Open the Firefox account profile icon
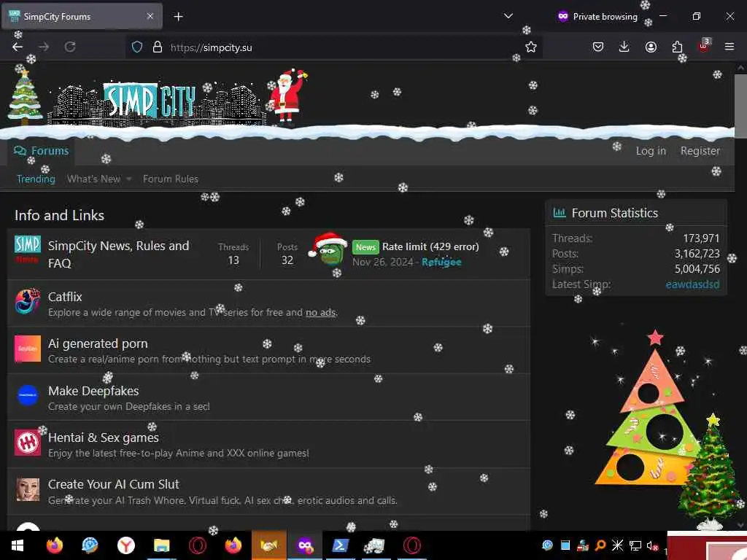The width and height of the screenshot is (747, 560). (651, 47)
